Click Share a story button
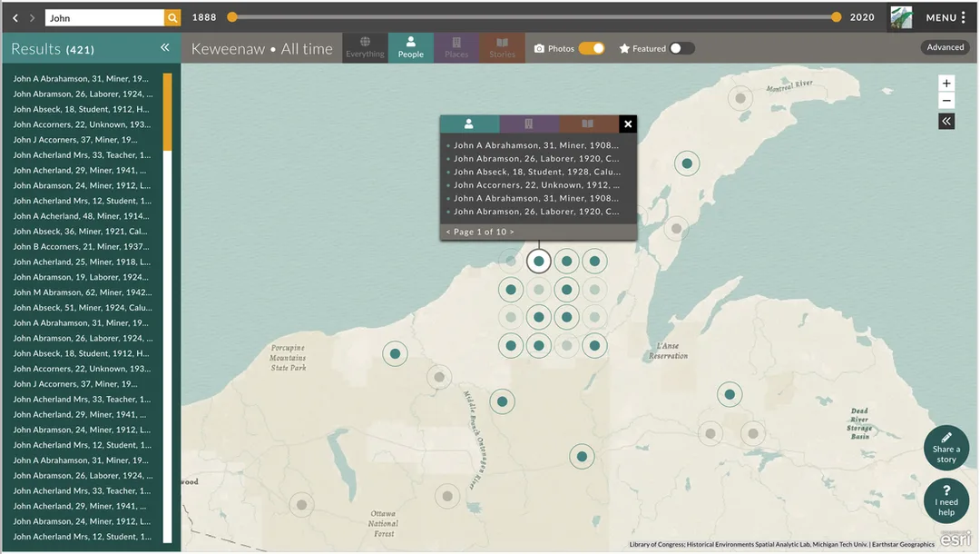 click(x=946, y=448)
